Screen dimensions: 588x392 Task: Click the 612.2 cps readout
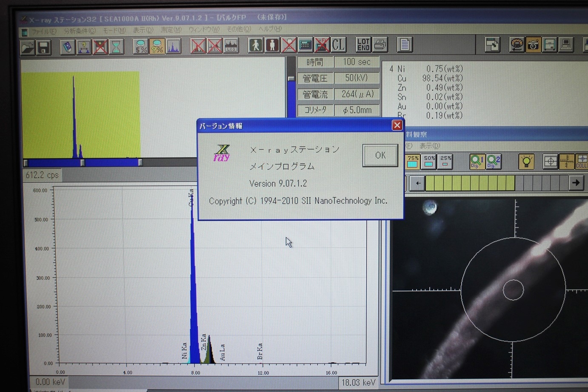(x=42, y=175)
